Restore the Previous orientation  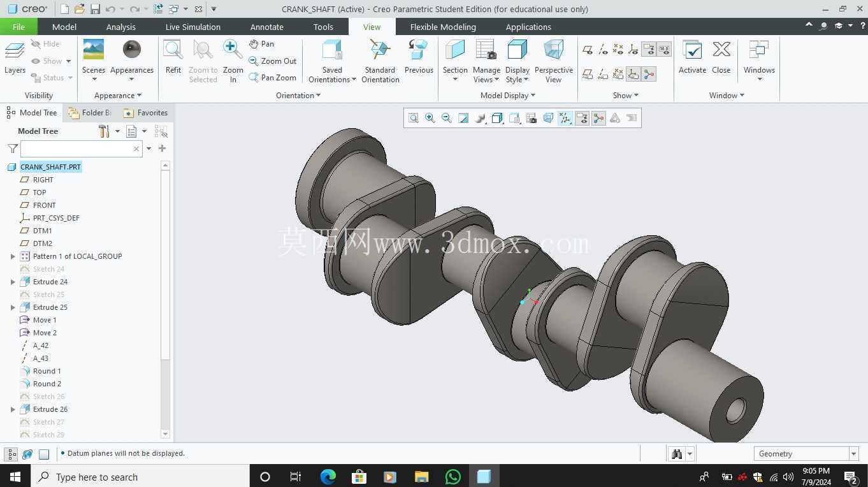419,57
